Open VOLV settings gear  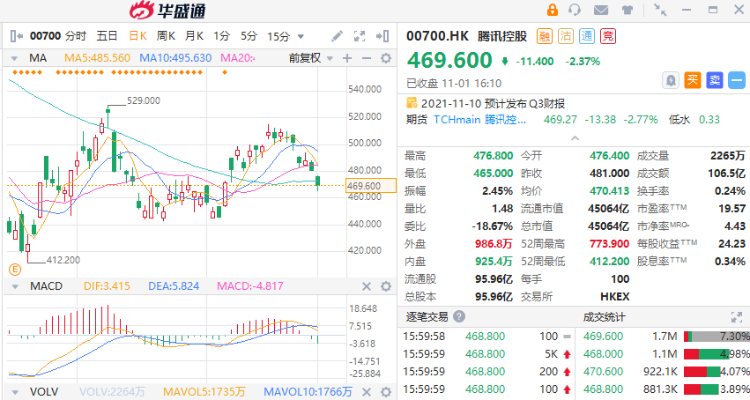[386, 392]
